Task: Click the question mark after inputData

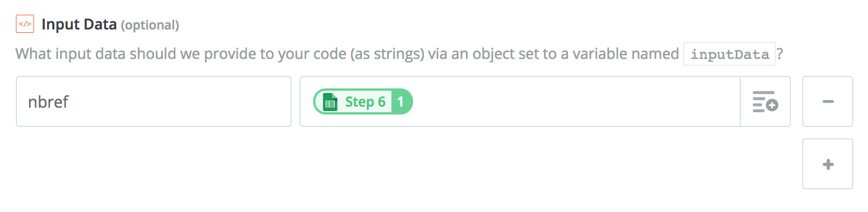Action: [x=779, y=54]
